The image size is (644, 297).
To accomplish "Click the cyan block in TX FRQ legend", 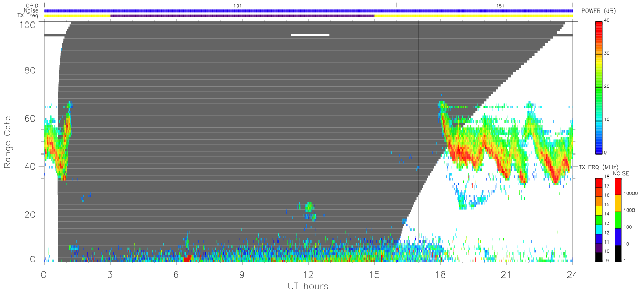I will click(599, 228).
